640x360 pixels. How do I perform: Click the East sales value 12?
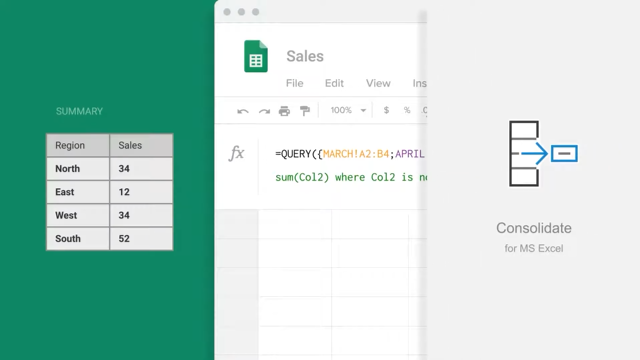141,192
